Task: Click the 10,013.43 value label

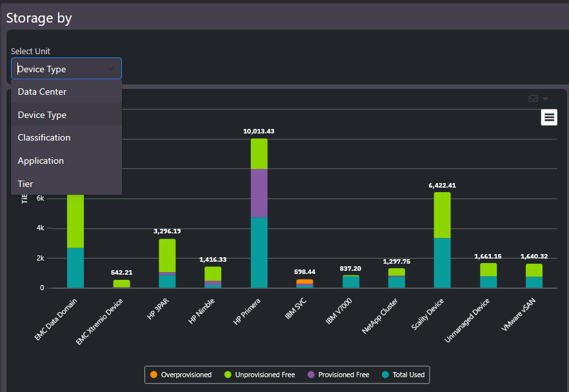Action: pos(259,132)
